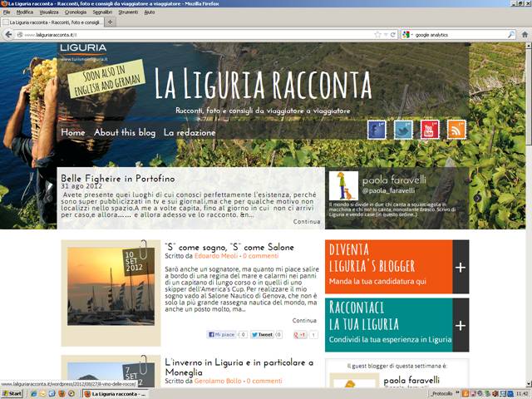Click the site identity globe icon
Image resolution: width=532 pixels, height=399 pixels.
[20, 35]
